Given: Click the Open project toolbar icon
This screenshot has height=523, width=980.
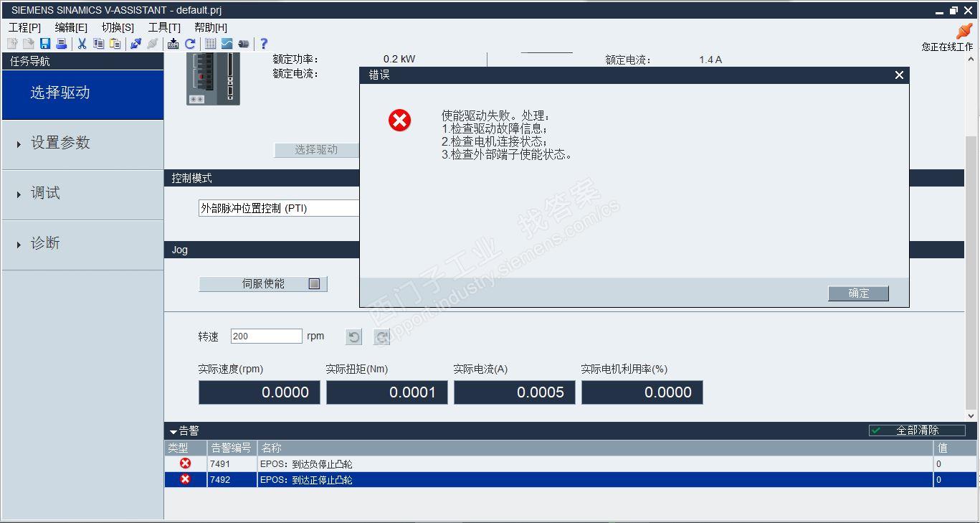Looking at the screenshot, I should [29, 44].
